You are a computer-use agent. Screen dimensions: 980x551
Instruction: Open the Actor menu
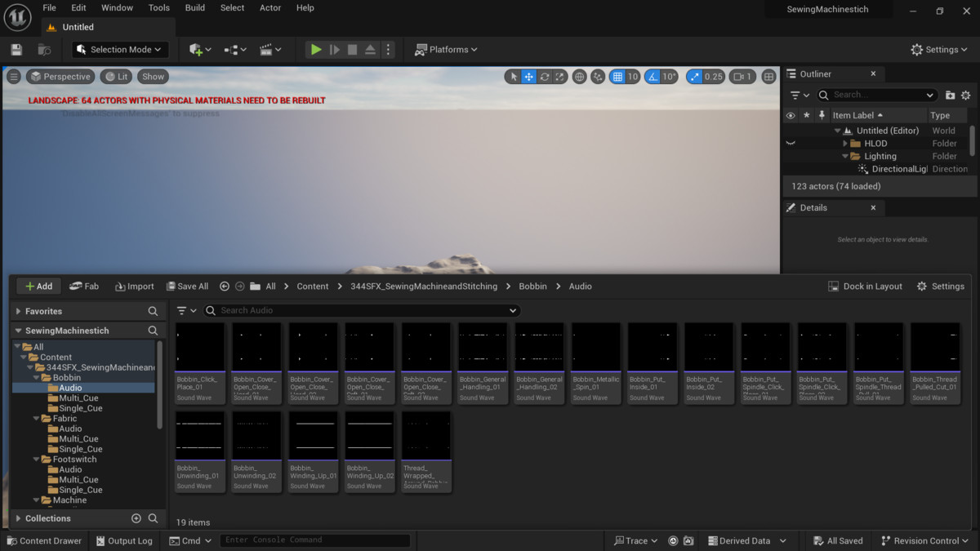coord(270,8)
